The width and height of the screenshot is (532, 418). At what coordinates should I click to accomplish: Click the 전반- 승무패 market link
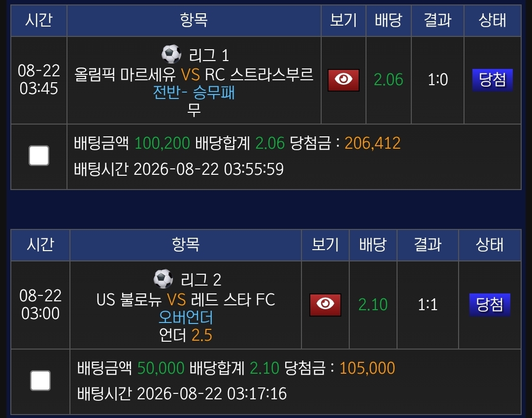[194, 92]
